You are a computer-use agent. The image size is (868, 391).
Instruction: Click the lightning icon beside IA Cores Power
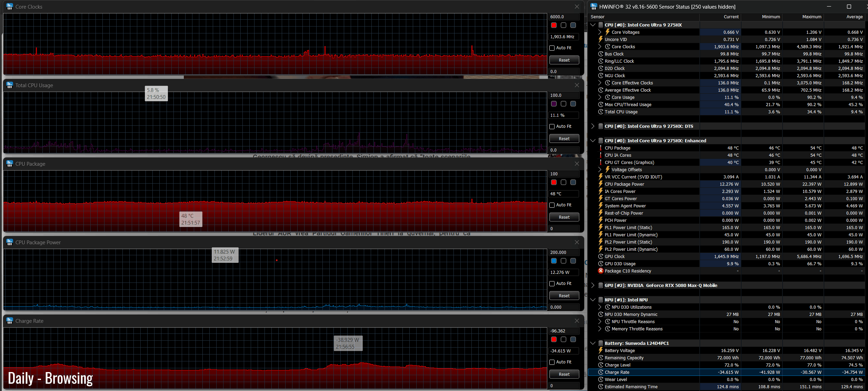[601, 191]
